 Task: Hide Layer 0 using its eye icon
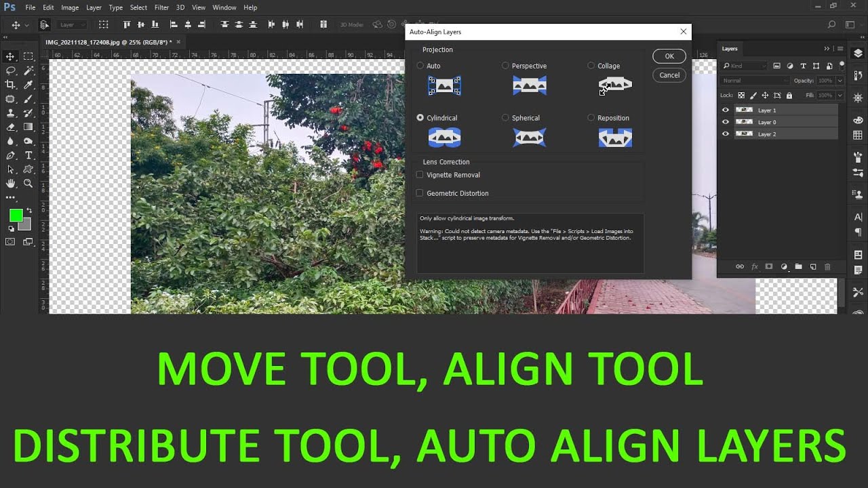click(x=726, y=122)
